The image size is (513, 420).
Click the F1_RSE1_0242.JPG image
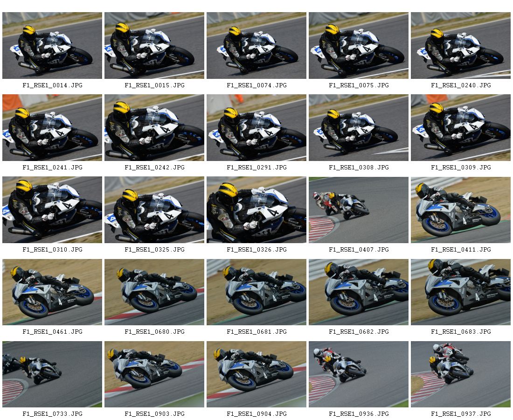[x=154, y=128]
